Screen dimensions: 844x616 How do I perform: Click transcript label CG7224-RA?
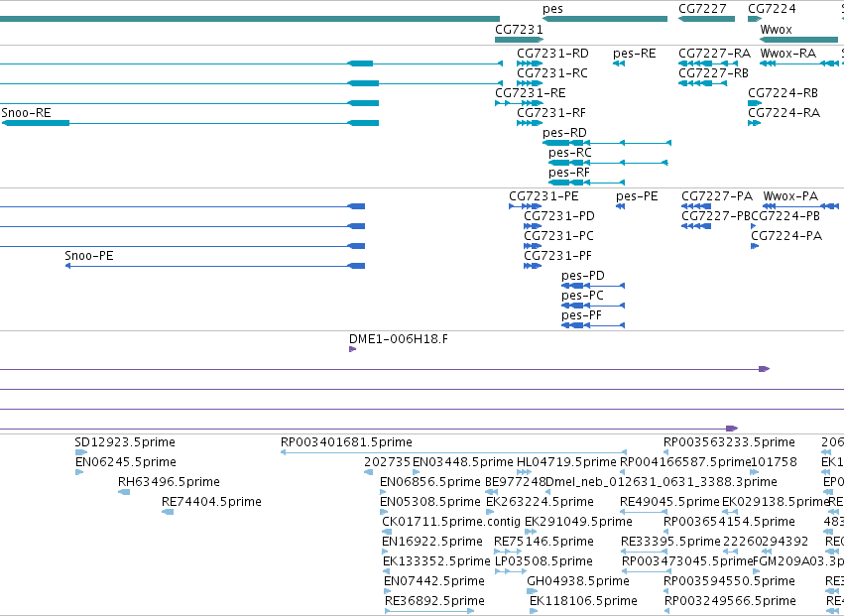[x=784, y=113]
